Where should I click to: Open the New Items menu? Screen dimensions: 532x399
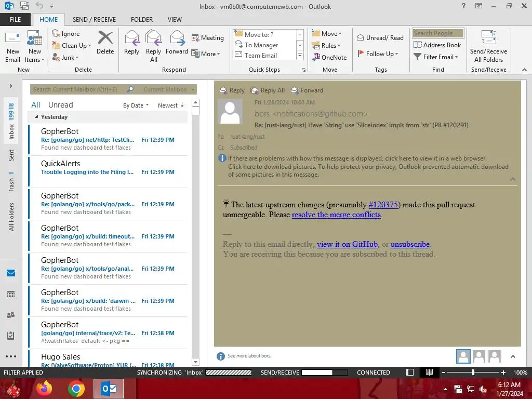click(35, 47)
